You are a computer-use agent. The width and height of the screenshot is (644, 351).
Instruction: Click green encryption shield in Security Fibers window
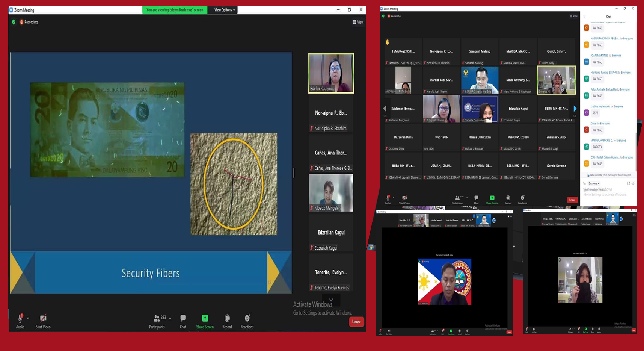coord(14,22)
